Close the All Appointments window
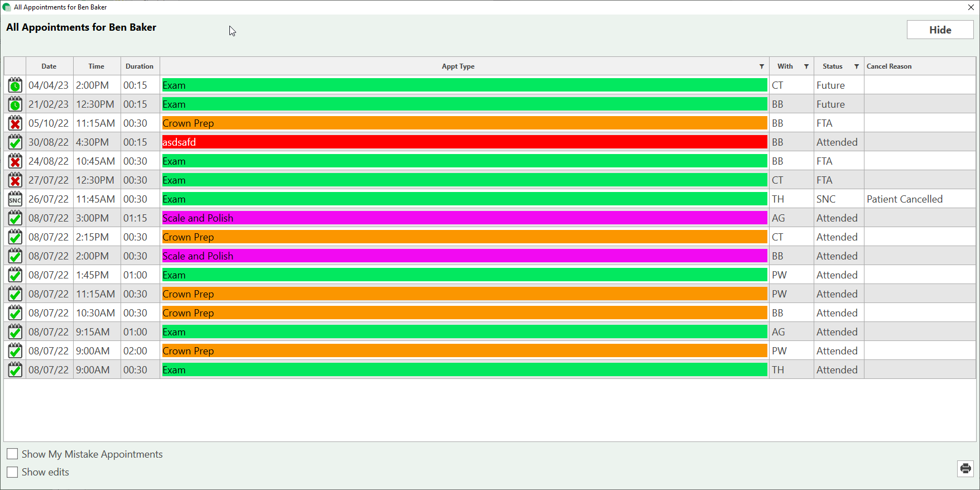This screenshot has height=490, width=980. (x=971, y=7)
